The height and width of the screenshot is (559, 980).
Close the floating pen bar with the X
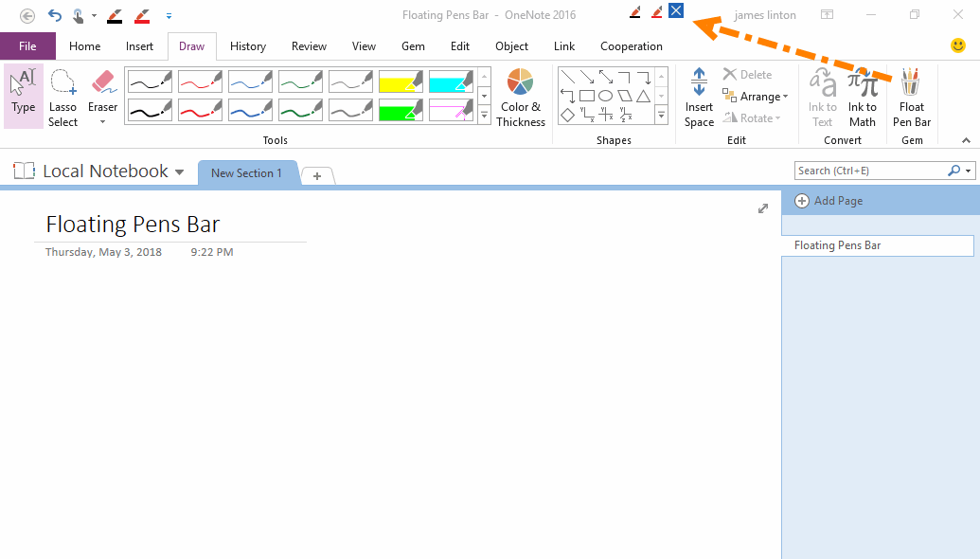[x=676, y=10]
